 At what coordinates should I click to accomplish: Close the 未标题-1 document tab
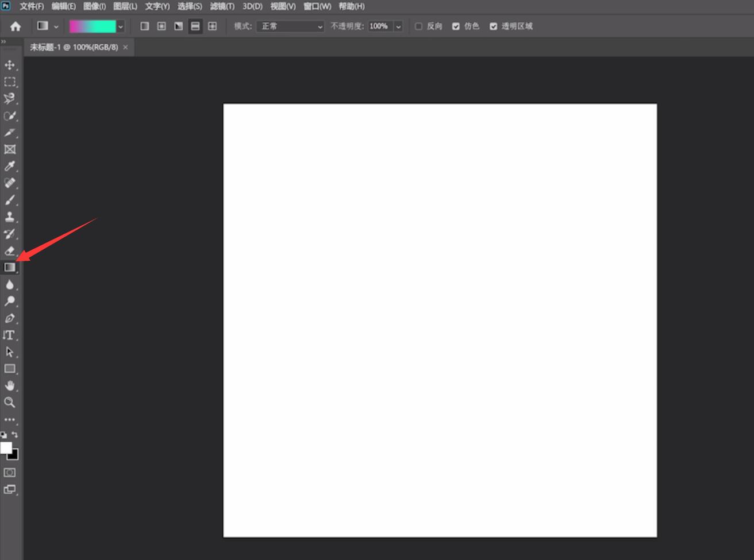[125, 47]
